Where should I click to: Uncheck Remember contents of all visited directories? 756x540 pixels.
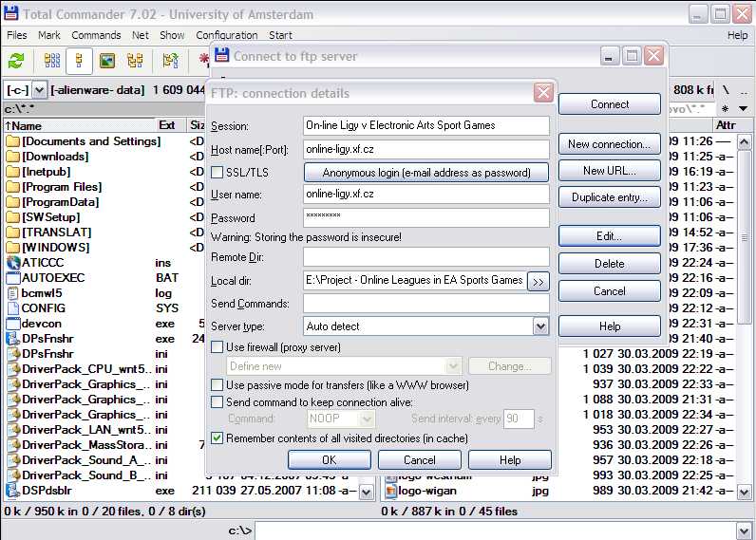[217, 438]
